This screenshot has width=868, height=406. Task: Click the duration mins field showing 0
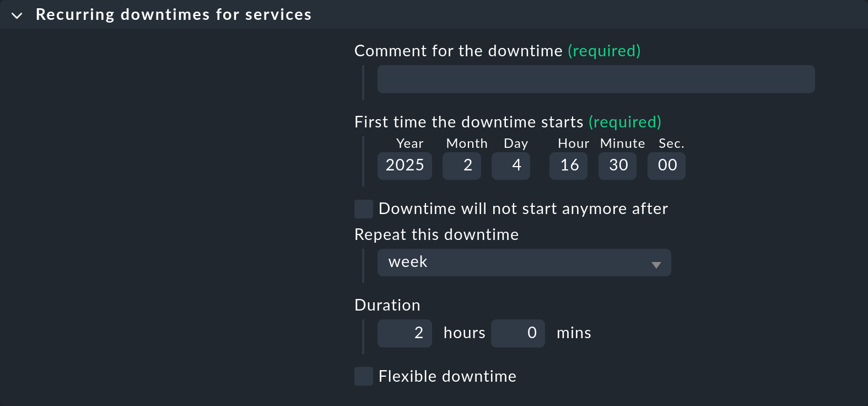517,333
